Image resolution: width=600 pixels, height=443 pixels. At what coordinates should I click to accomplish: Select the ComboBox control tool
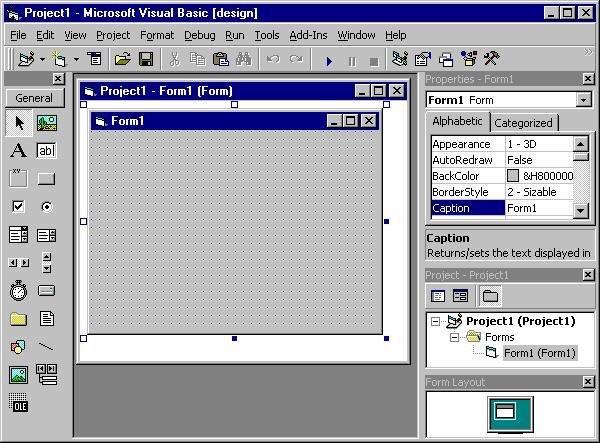click(18, 235)
